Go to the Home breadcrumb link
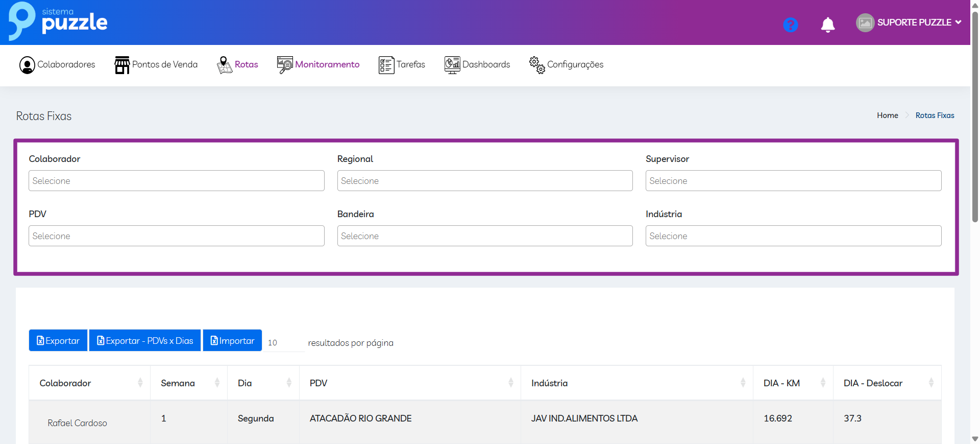 pos(887,115)
